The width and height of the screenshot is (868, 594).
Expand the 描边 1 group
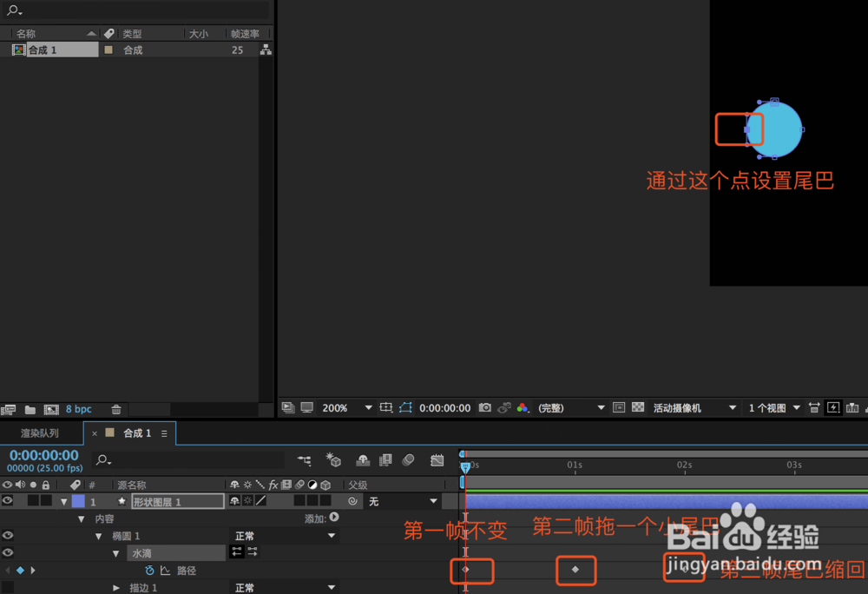[115, 588]
